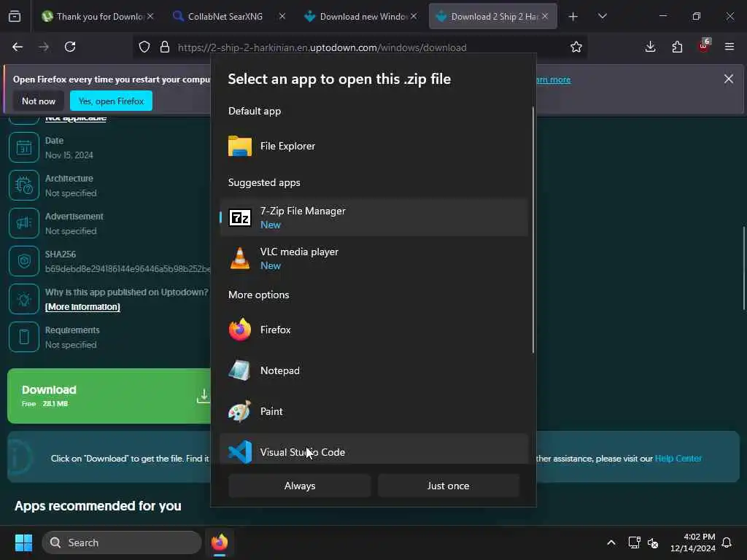Click the SHA256 hash value text

[128, 269]
